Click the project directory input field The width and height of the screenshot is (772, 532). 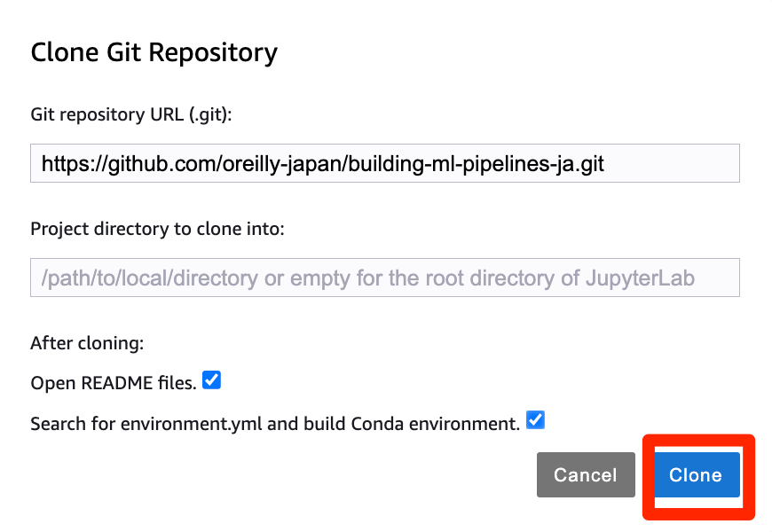[384, 278]
